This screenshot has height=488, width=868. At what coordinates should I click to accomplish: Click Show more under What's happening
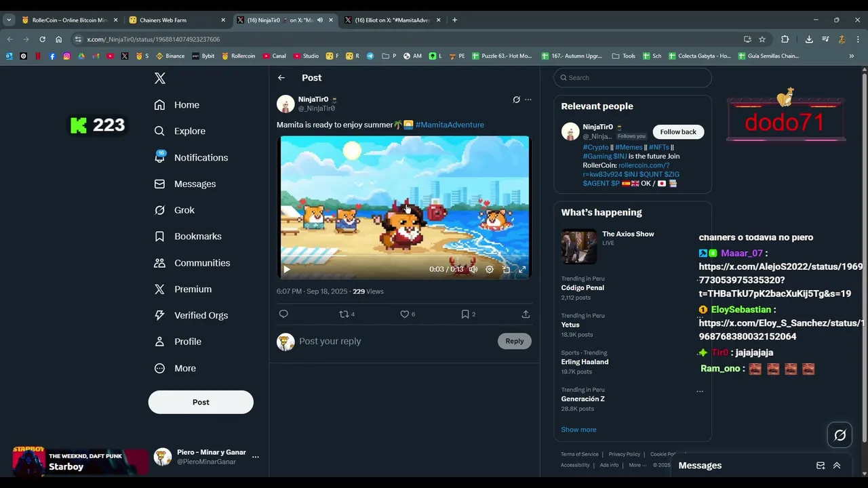[x=578, y=430]
